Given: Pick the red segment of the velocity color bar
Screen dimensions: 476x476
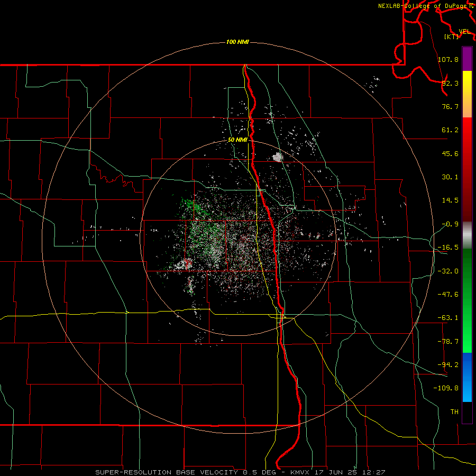Looking at the screenshot, I should point(467,169).
